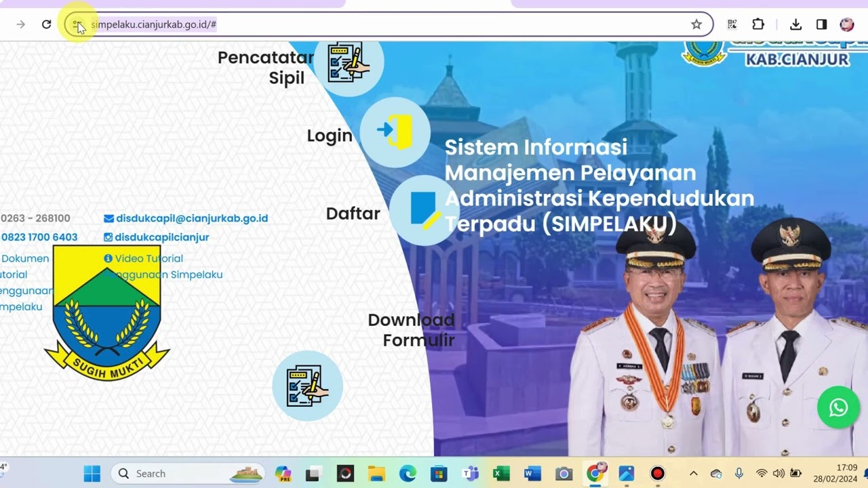Switch to Chrome in the taskbar

(595, 473)
